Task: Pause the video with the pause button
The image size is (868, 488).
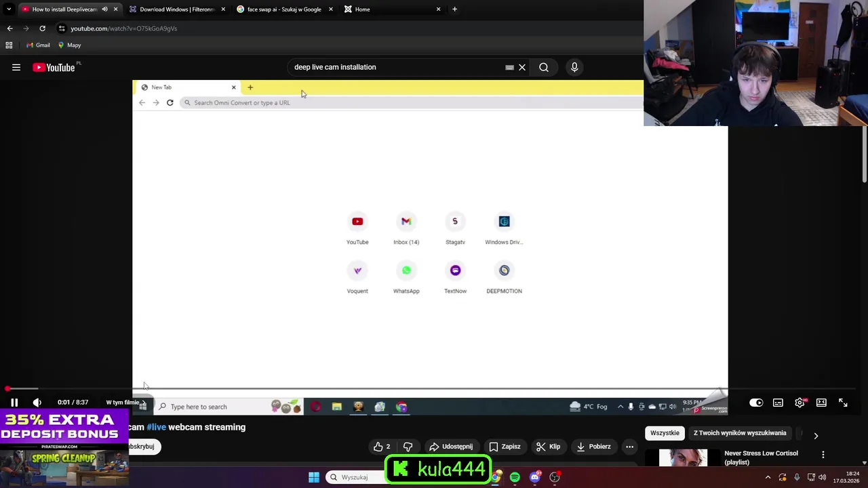Action: coord(14,403)
